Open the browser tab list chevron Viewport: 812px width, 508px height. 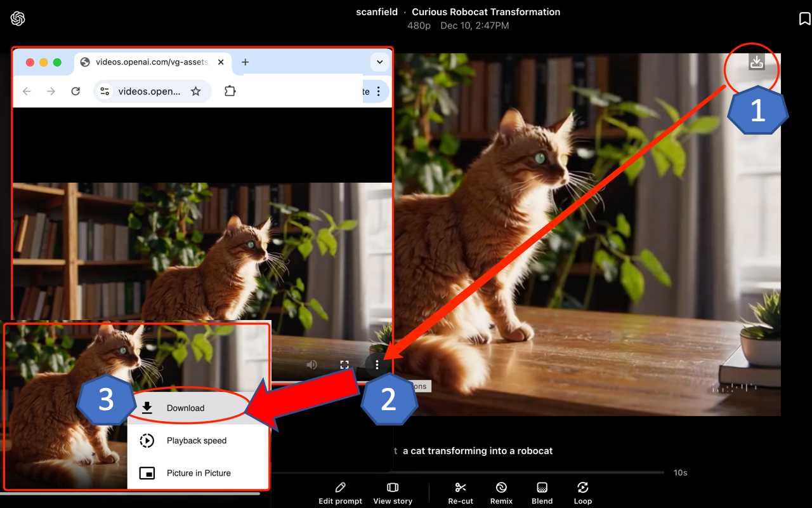379,62
